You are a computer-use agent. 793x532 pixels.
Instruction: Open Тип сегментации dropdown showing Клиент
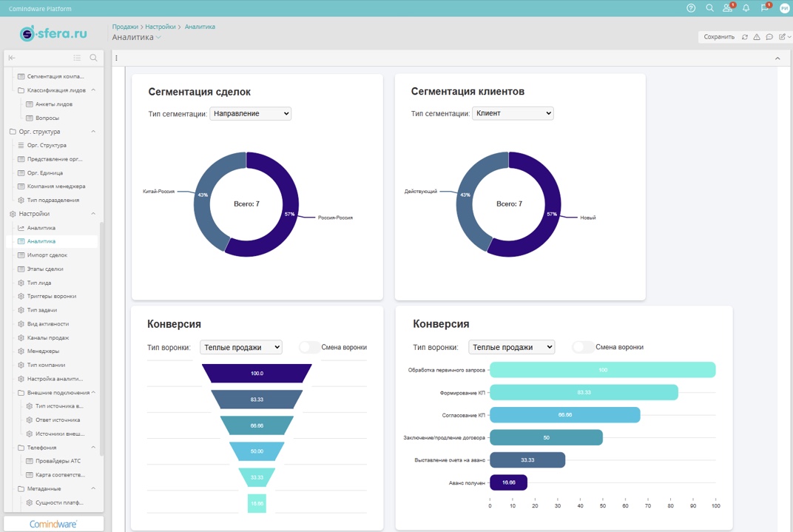(x=513, y=113)
